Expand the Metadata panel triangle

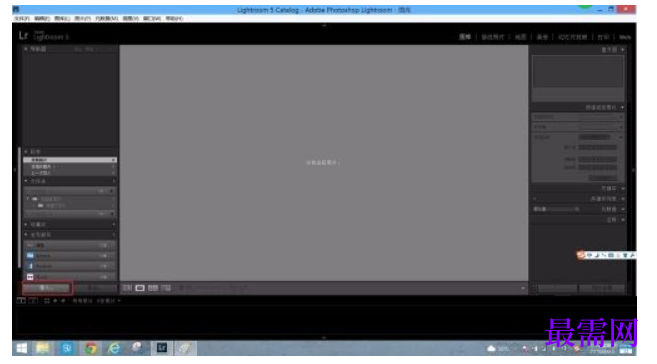pos(623,209)
